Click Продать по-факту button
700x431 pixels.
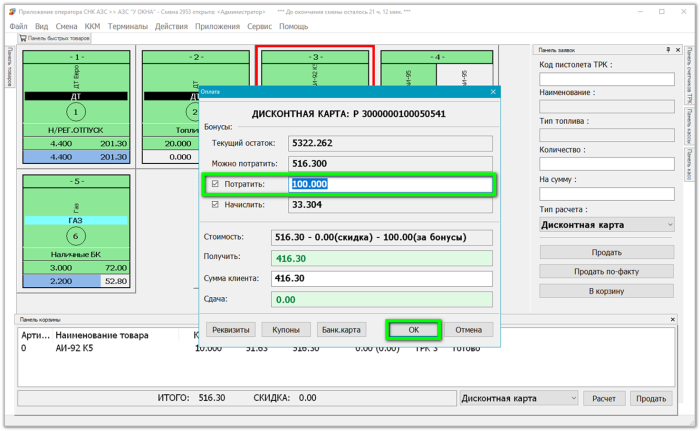coord(606,271)
